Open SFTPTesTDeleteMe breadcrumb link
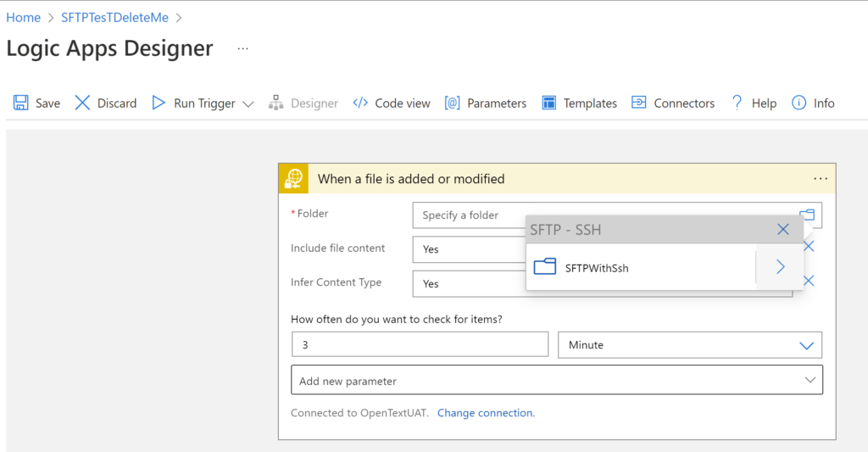This screenshot has width=868, height=452. pyautogui.click(x=114, y=18)
